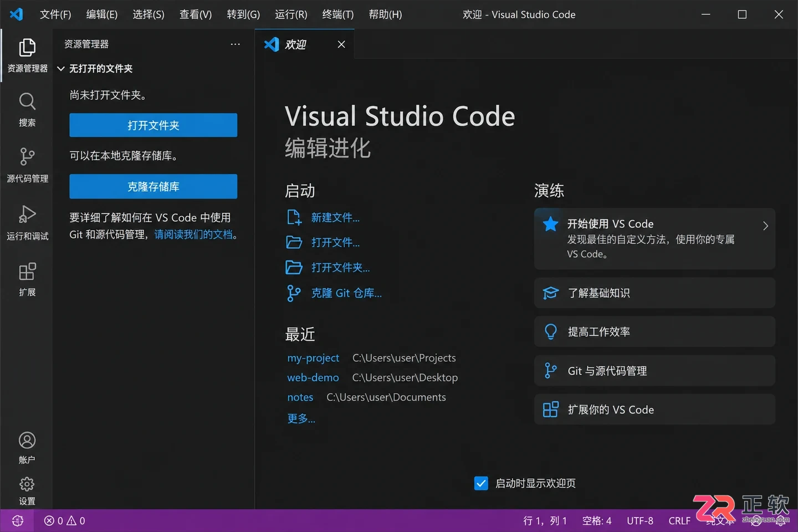Open the 了解基础知识 walkthrough
The image size is (798, 532).
point(654,293)
